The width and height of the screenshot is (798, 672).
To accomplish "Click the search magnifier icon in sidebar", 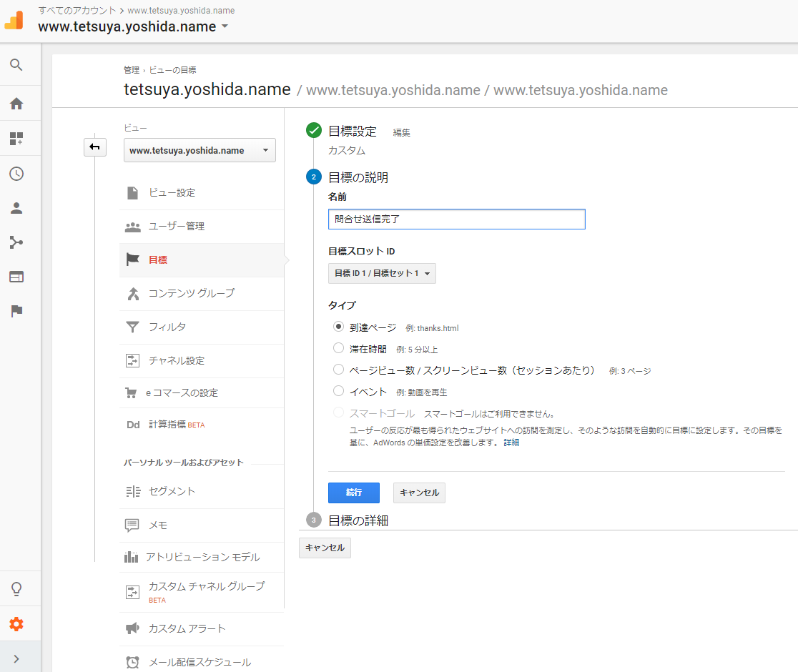I will click(16, 65).
